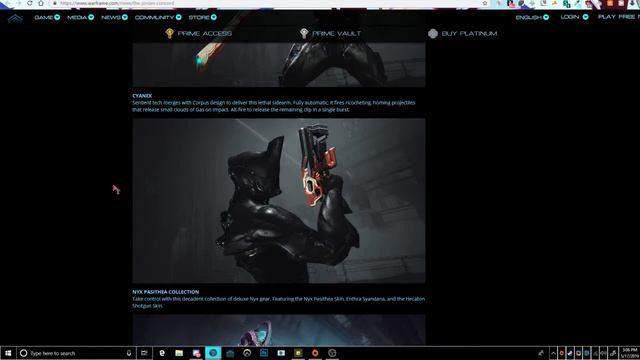Open File Explorer from the taskbar
This screenshot has height=360, width=640.
pyautogui.click(x=179, y=353)
